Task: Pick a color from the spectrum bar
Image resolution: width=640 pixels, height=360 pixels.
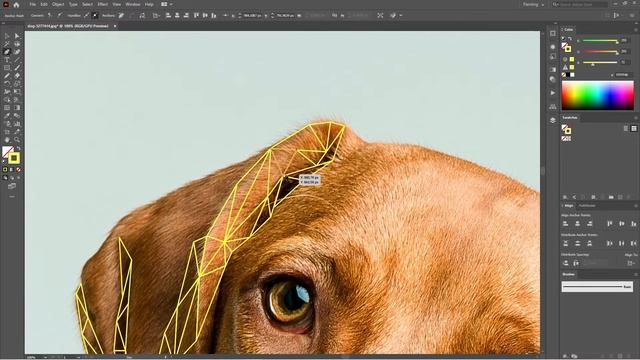Action: (598, 96)
